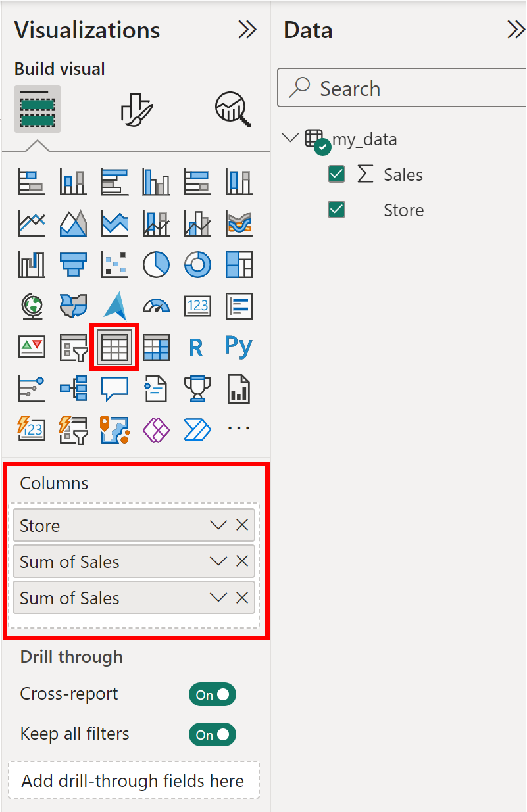Choose the Power Apps visual

tap(156, 429)
